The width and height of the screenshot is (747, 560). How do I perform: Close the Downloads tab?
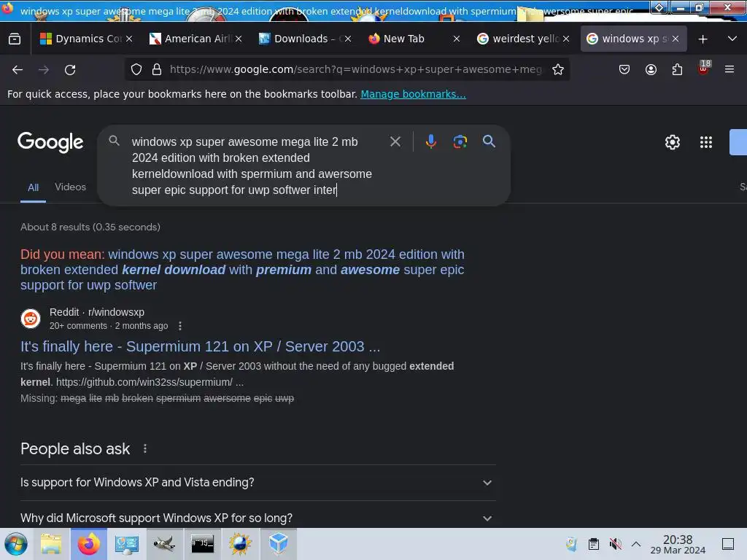348,39
